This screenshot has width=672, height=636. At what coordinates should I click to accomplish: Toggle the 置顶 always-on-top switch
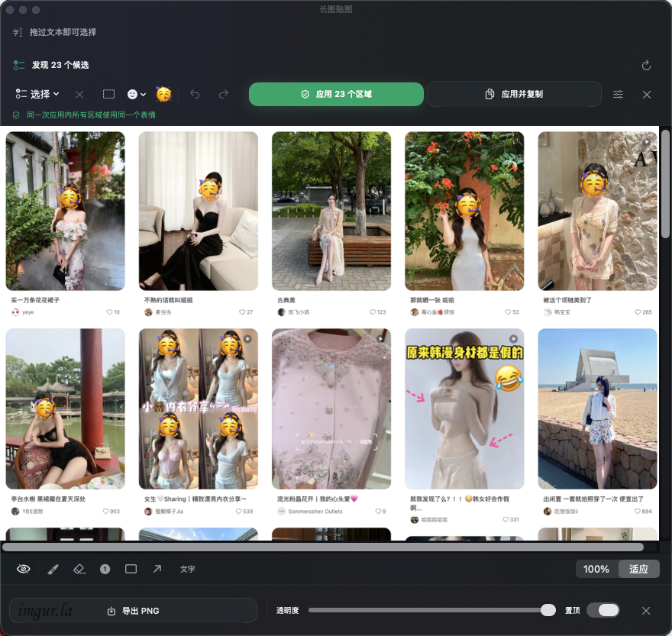603,610
